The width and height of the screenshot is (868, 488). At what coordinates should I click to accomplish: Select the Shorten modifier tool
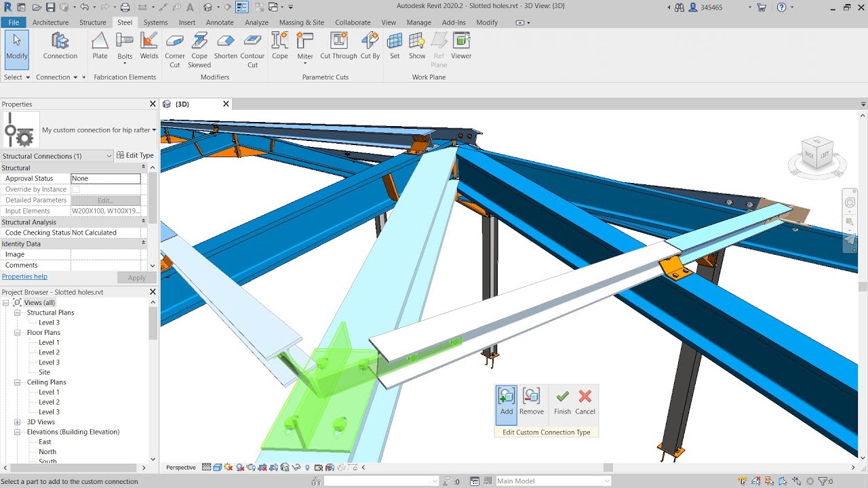coord(226,46)
